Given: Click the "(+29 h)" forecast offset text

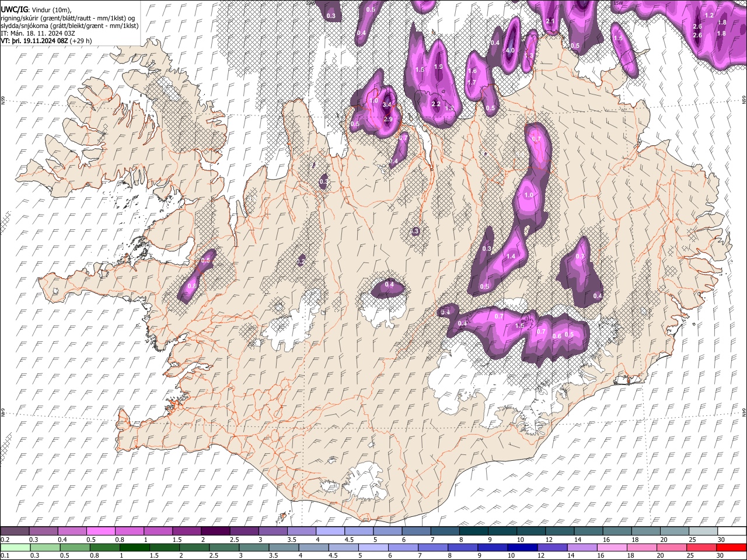Looking at the screenshot, I should pos(81,41).
